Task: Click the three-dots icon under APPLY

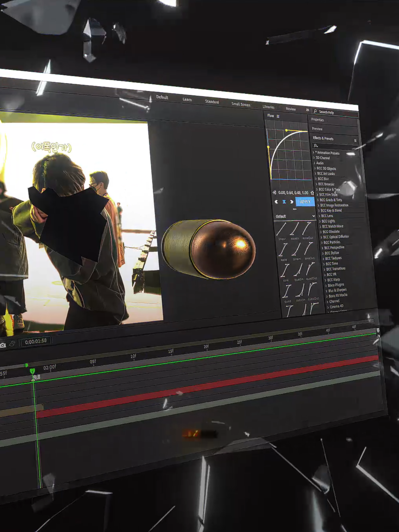Action: coord(295,209)
